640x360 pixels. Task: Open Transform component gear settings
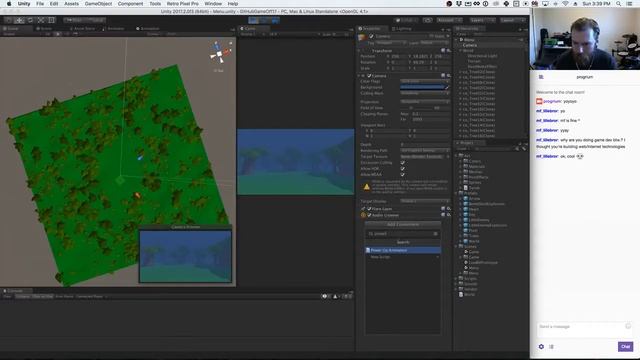pos(449,51)
